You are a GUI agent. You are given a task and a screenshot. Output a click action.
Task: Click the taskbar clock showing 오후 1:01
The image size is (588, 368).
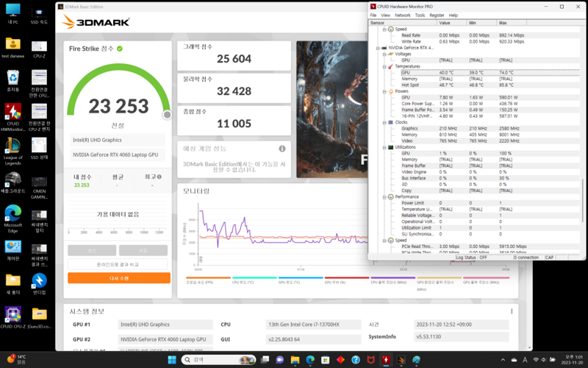(571, 360)
